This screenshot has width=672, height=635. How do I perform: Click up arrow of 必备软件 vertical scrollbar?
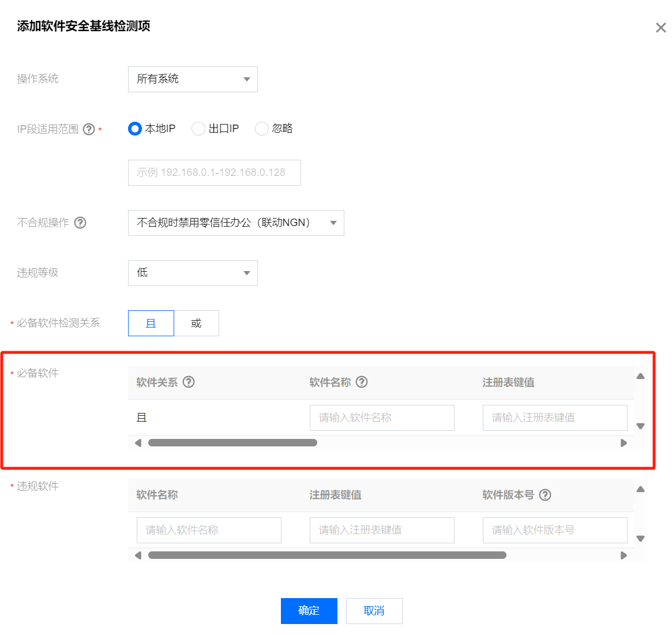click(641, 376)
